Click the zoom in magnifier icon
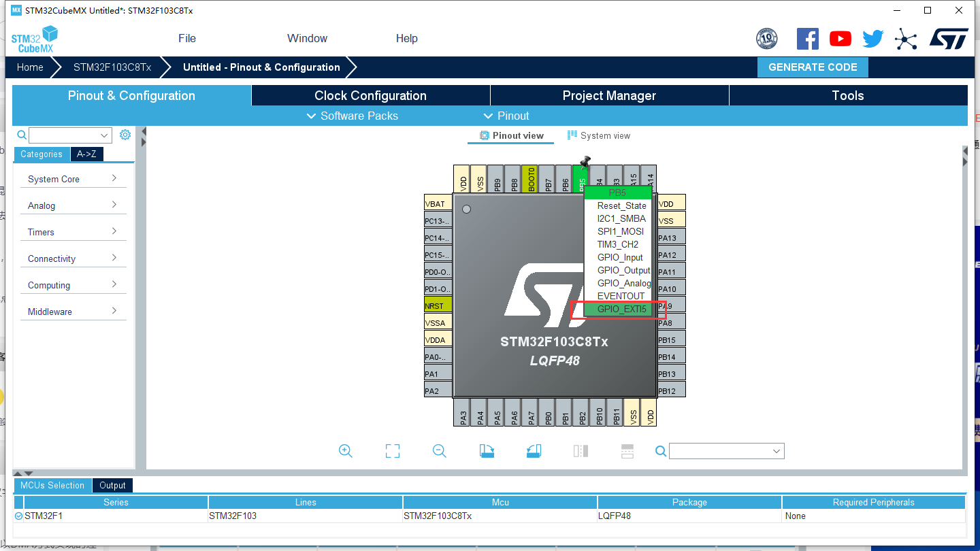 pyautogui.click(x=346, y=451)
